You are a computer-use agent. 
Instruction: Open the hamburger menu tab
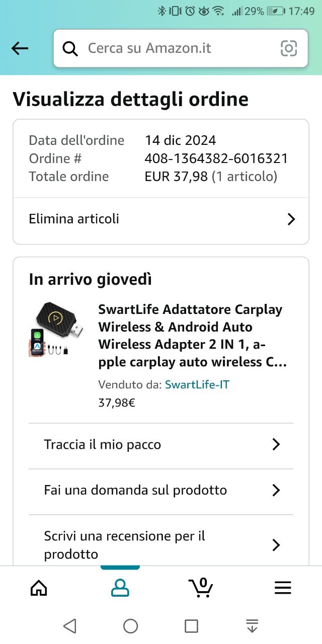[283, 588]
